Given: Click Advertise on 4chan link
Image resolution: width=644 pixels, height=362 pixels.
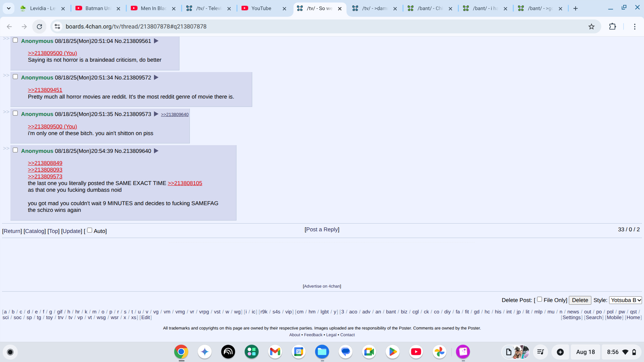Looking at the screenshot, I should click(322, 286).
